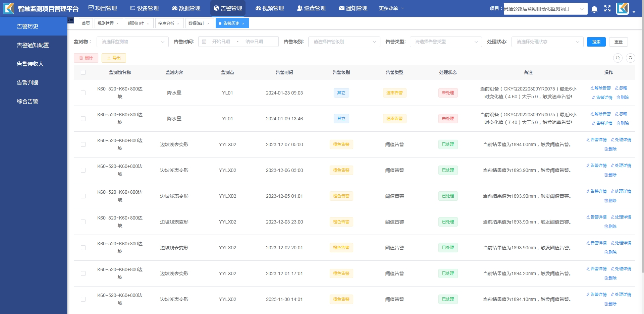
Task: Click the round search toggle icon above table
Action: tap(618, 58)
